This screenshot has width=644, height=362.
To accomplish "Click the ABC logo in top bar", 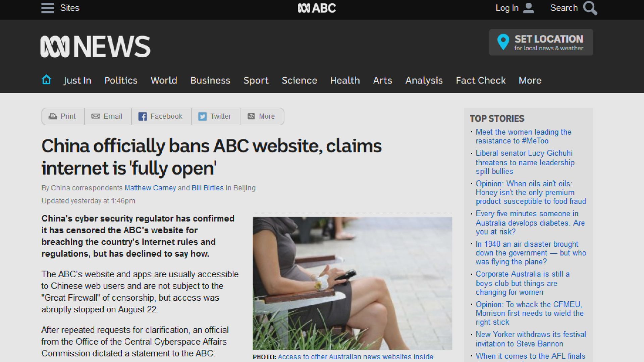I will coord(317,8).
